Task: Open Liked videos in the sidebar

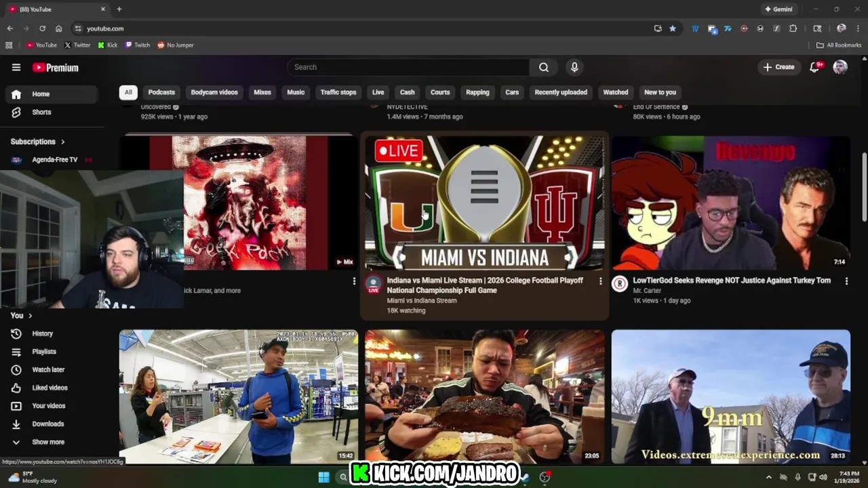Action: (49, 388)
